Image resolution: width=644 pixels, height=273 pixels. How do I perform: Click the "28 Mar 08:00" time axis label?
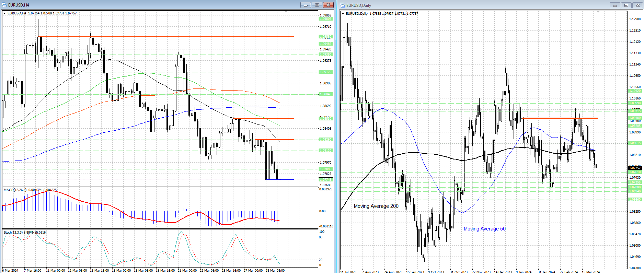click(x=275, y=271)
